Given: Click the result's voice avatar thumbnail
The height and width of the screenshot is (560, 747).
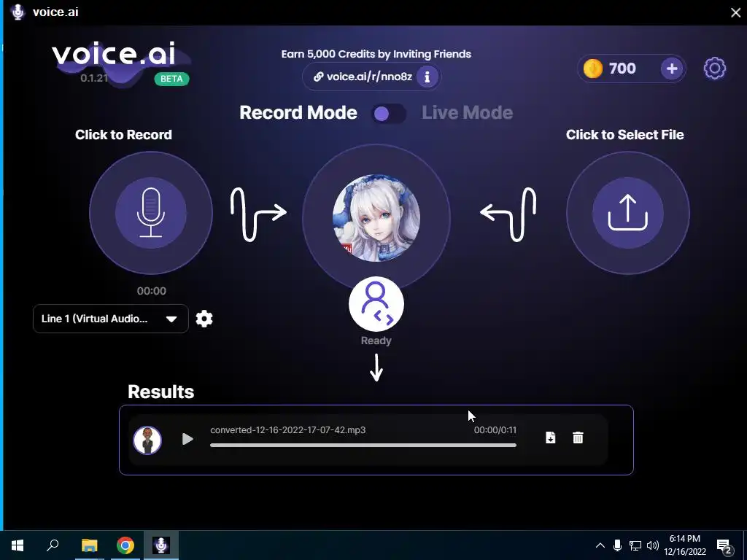Looking at the screenshot, I should 147,440.
